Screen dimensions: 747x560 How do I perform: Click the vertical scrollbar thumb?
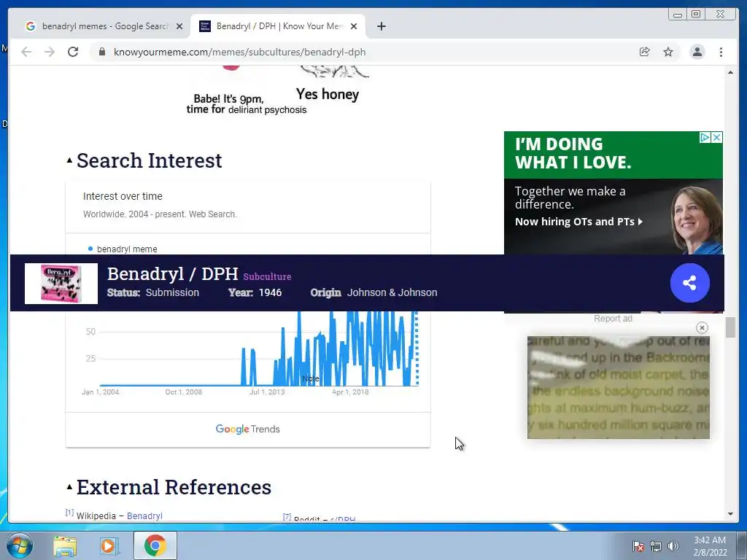pos(730,327)
